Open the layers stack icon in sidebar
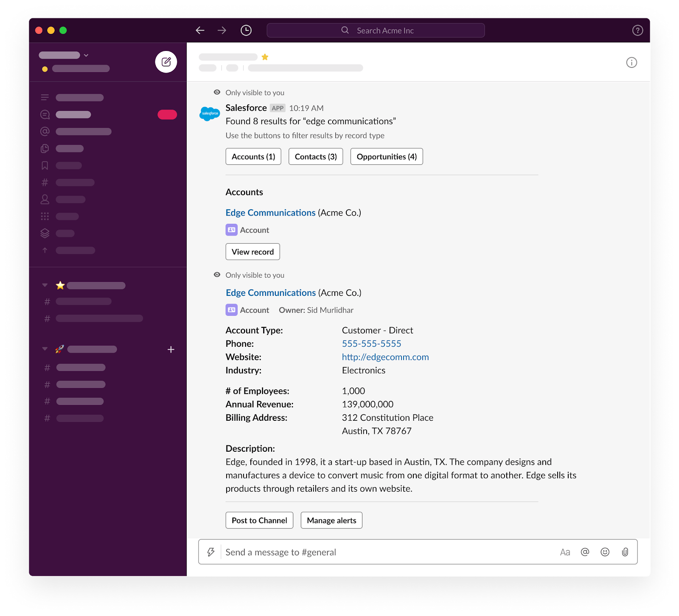Viewport: 679px width, 616px height. [45, 233]
